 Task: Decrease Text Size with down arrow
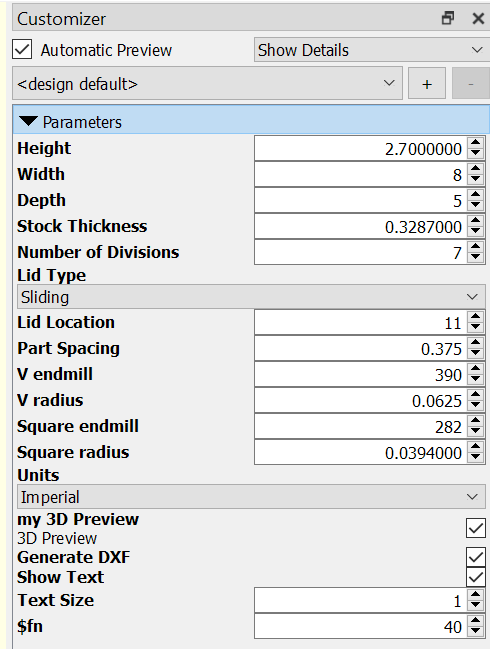pyautogui.click(x=476, y=605)
